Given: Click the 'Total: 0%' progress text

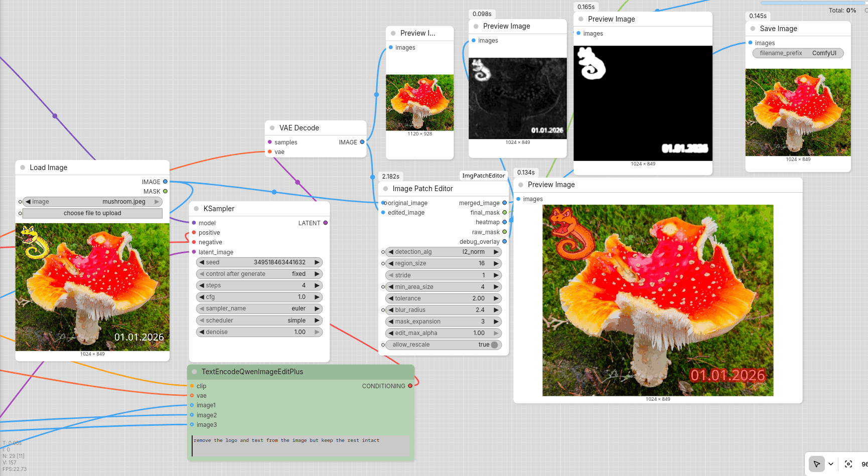Looking at the screenshot, I should click(x=842, y=10).
